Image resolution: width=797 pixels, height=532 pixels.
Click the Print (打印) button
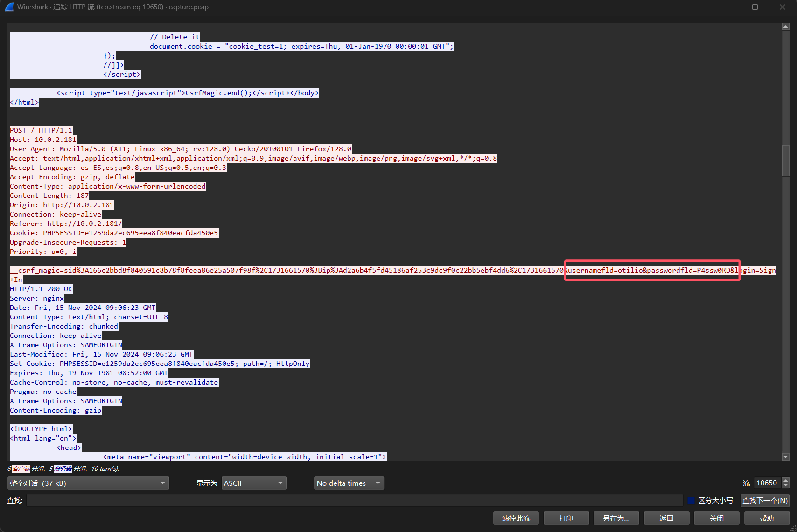coord(566,518)
